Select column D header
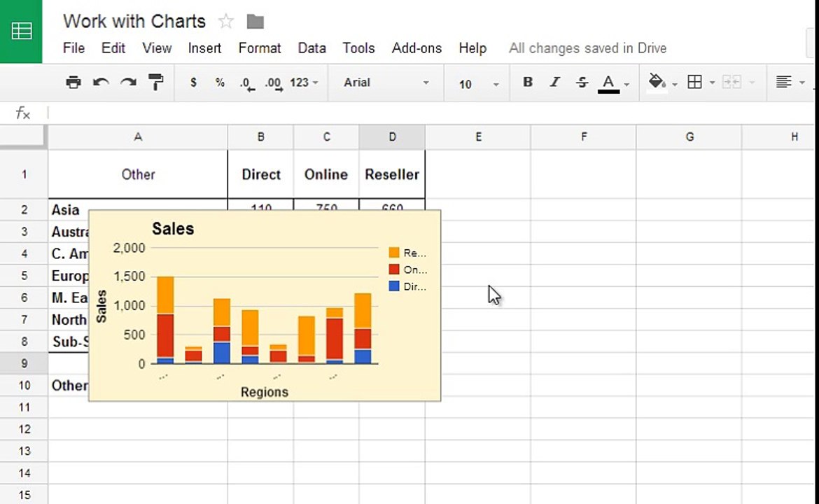This screenshot has width=819, height=504. [392, 136]
